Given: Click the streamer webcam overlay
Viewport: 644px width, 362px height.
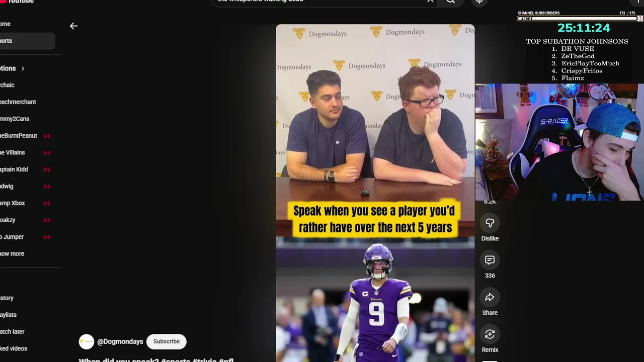Looking at the screenshot, I should (559, 142).
